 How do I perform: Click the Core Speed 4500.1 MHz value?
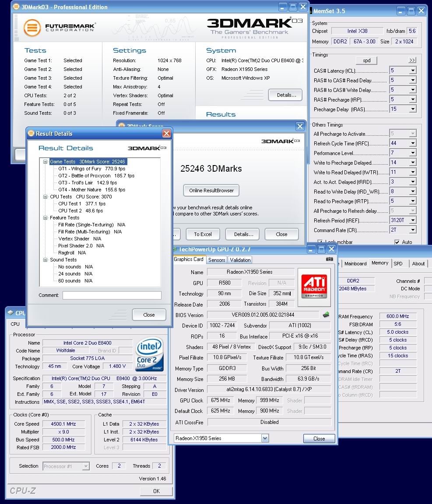click(x=63, y=424)
